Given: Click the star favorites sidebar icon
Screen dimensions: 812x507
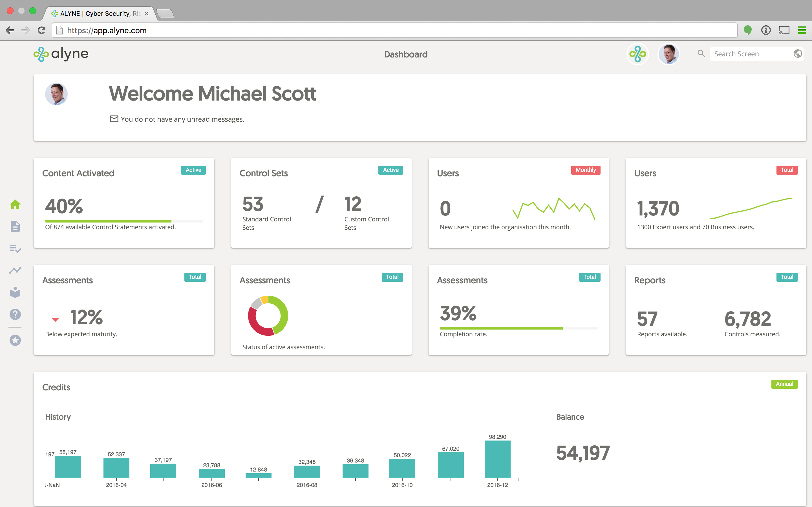Looking at the screenshot, I should pyautogui.click(x=15, y=340).
